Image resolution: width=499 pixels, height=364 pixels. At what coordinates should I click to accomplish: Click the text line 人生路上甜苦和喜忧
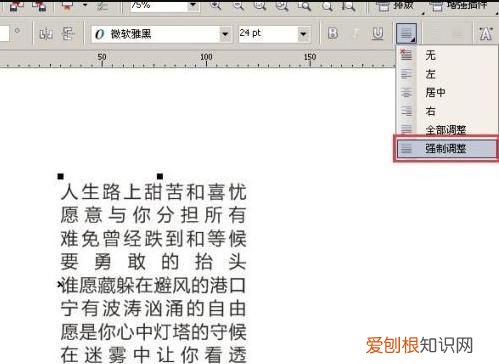click(x=153, y=192)
